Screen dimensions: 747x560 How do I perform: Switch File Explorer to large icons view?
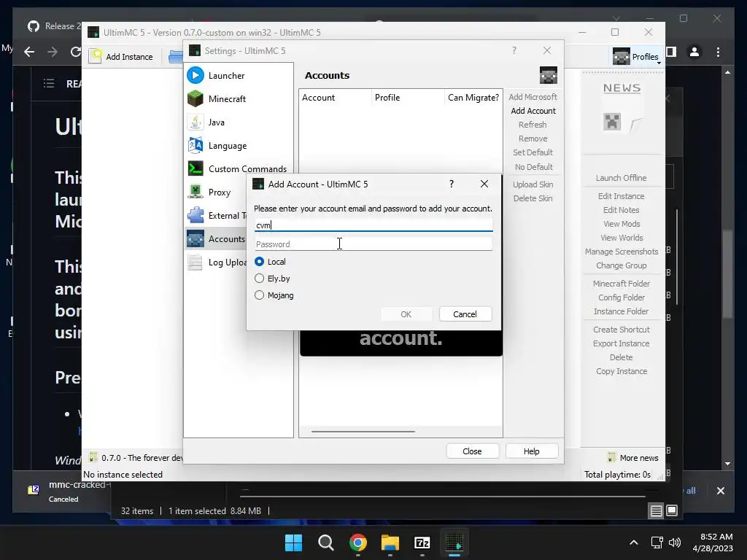tap(672, 510)
